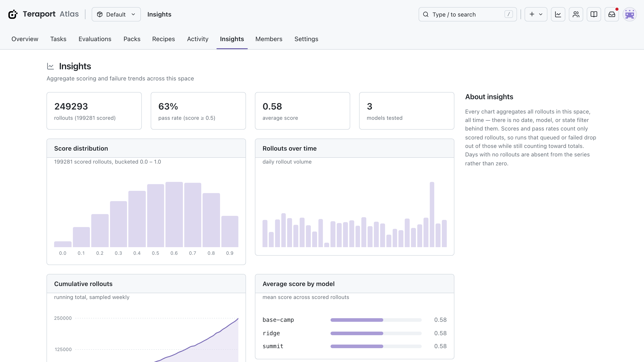Image resolution: width=644 pixels, height=362 pixels.
Task: Expand the Default space dropdown
Action: [x=116, y=14]
